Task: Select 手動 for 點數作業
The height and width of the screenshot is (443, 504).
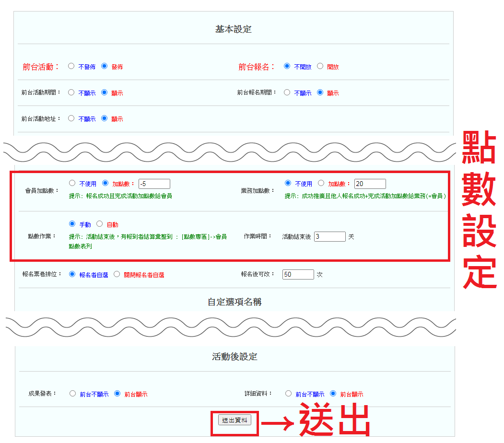Action: [x=72, y=224]
